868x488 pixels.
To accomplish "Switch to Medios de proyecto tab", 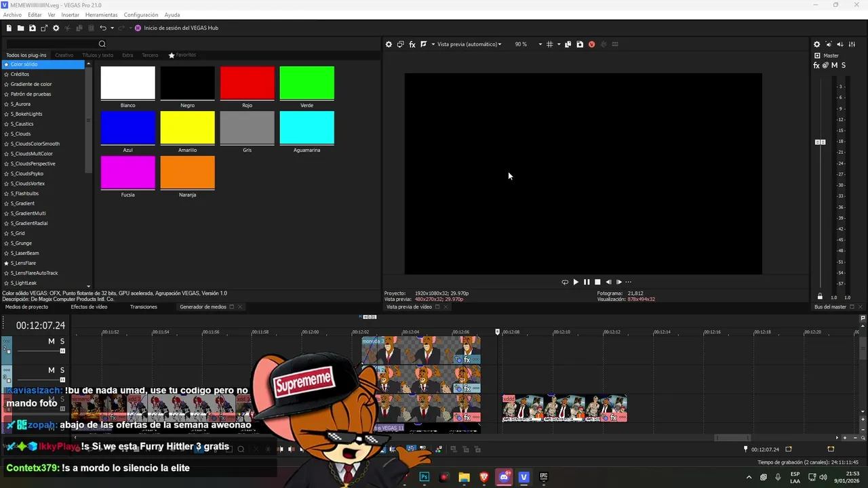I will pyautogui.click(x=26, y=307).
